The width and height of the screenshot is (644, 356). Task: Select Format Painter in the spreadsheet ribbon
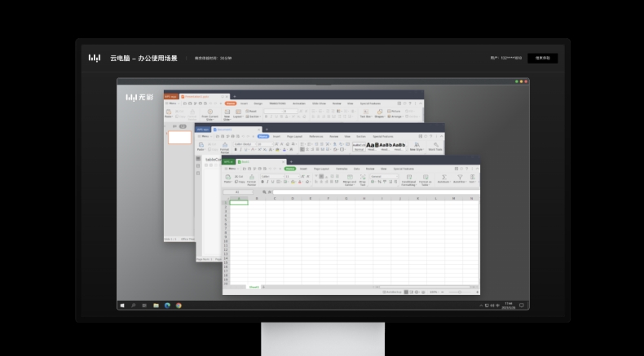[x=251, y=178]
